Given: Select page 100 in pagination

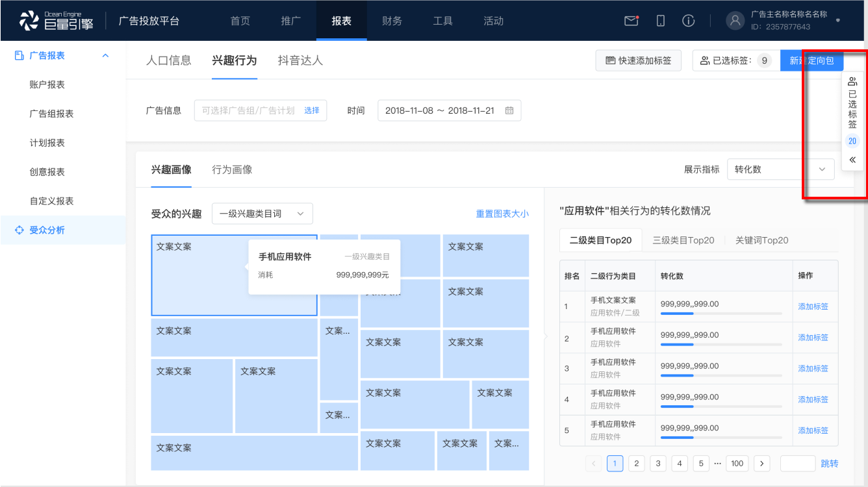Looking at the screenshot, I should pos(737,464).
